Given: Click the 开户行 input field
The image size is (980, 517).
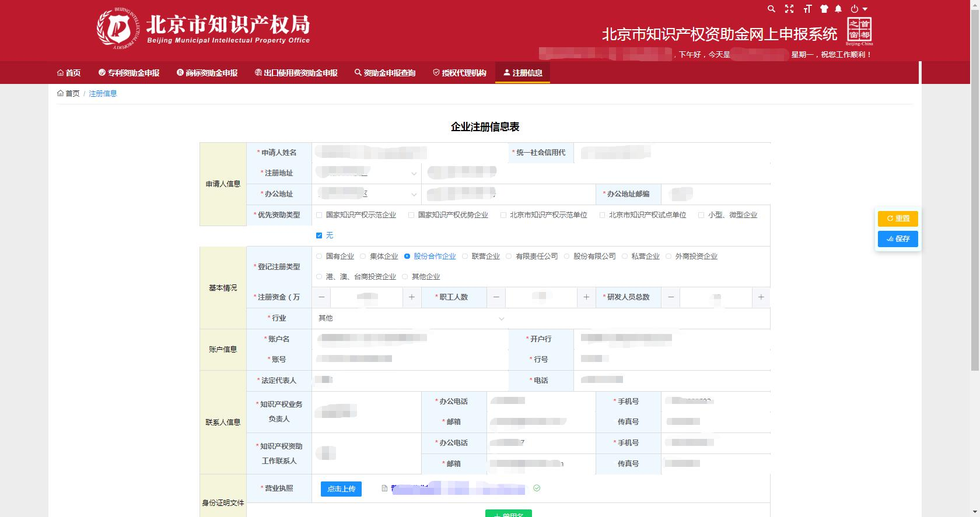Looking at the screenshot, I should pos(672,339).
